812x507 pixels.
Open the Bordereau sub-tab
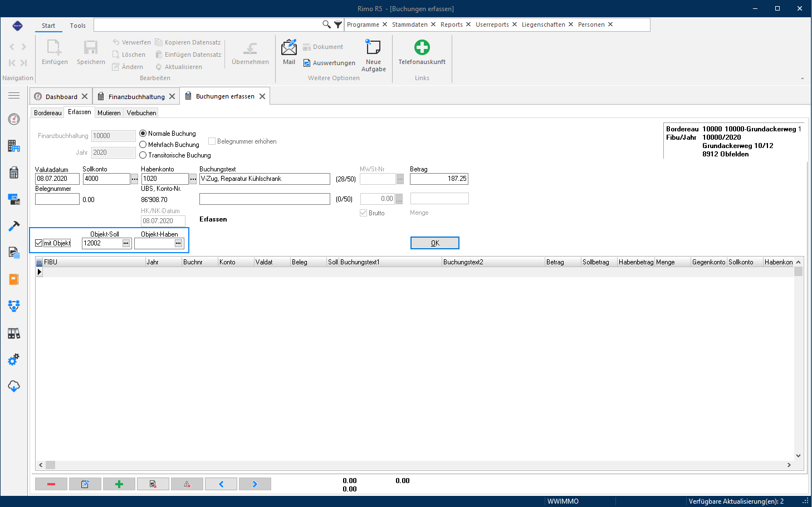pyautogui.click(x=48, y=113)
